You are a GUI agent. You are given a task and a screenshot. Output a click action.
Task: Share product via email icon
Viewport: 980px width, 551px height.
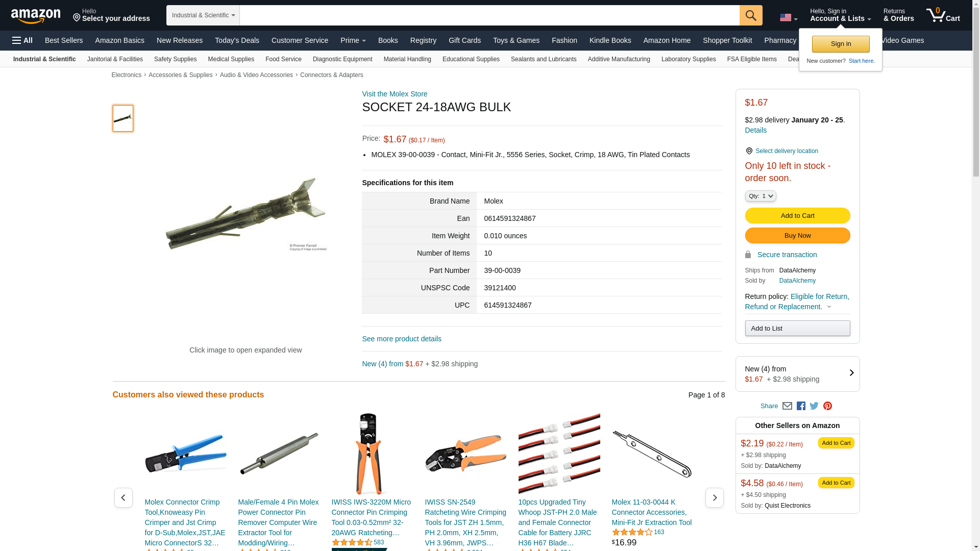(x=787, y=406)
